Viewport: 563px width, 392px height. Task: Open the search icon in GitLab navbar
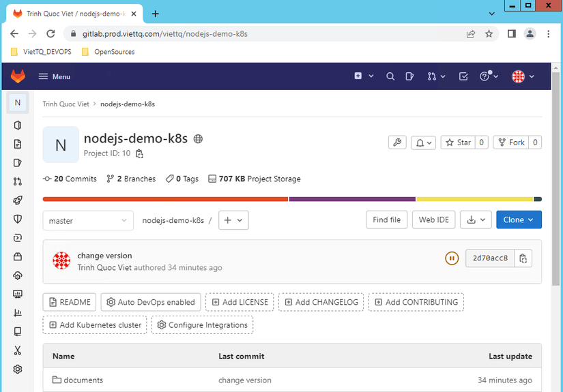click(390, 76)
